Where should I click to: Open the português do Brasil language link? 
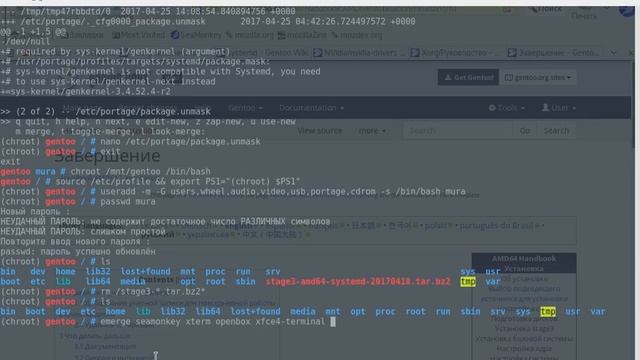coord(497,225)
